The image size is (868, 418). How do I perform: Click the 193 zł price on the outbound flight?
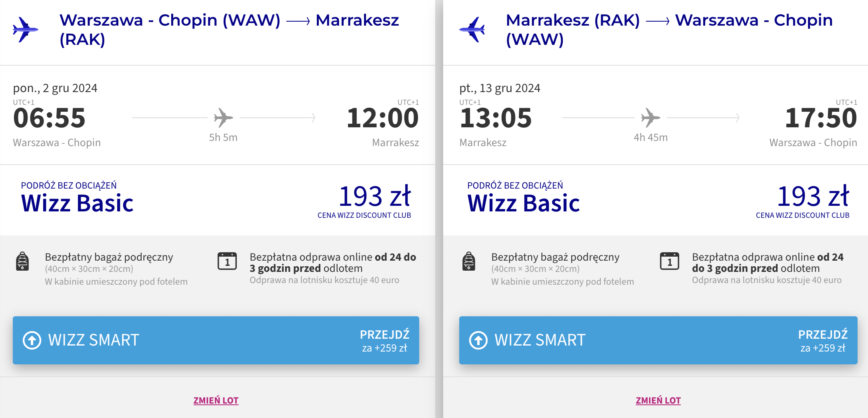pos(375,196)
